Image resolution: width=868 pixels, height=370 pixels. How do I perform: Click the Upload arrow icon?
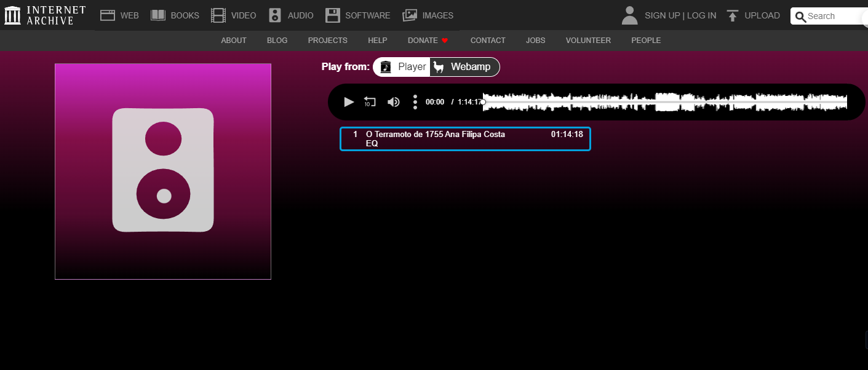(x=732, y=15)
